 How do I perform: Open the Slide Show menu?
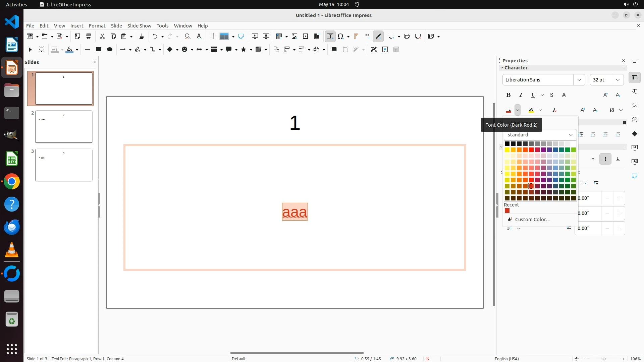[x=139, y=26]
